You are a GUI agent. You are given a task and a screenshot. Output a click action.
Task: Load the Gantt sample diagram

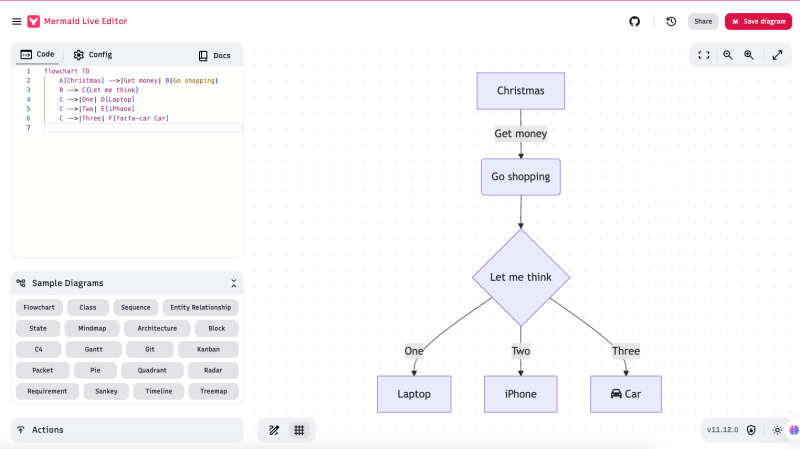pyautogui.click(x=93, y=349)
